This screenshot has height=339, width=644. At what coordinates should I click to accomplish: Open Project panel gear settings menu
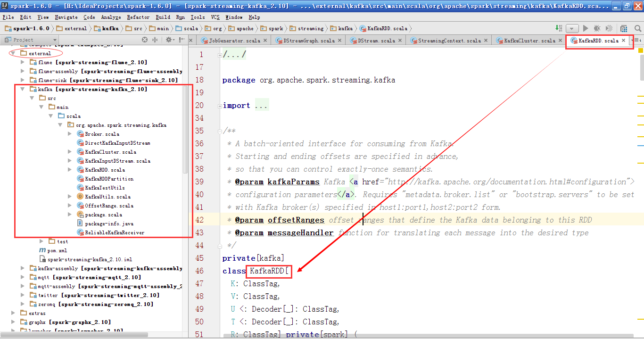click(x=169, y=40)
